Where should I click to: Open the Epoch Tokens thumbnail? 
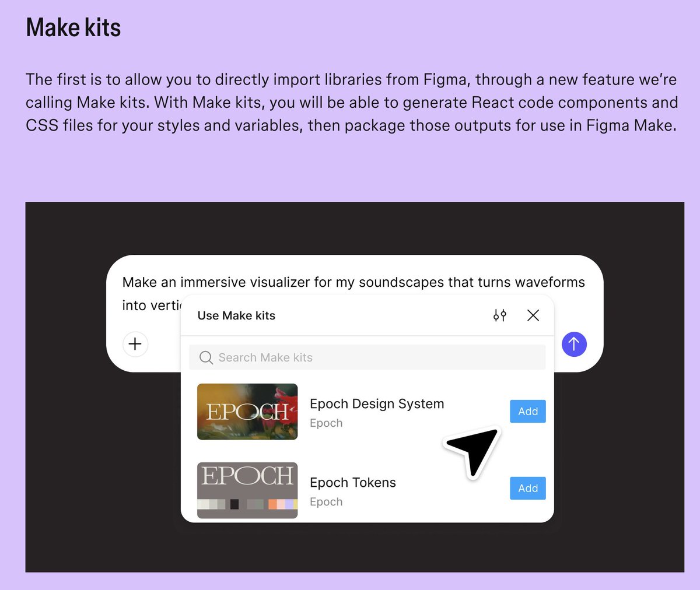pyautogui.click(x=247, y=490)
